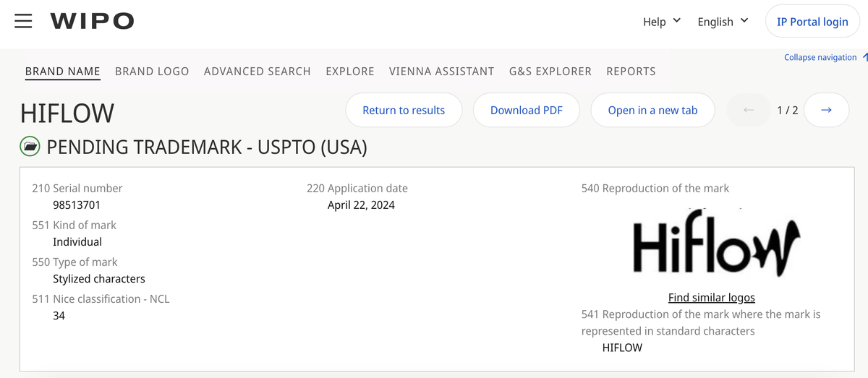The image size is (868, 378).
Task: Click Open in a new tab button
Action: point(653,110)
